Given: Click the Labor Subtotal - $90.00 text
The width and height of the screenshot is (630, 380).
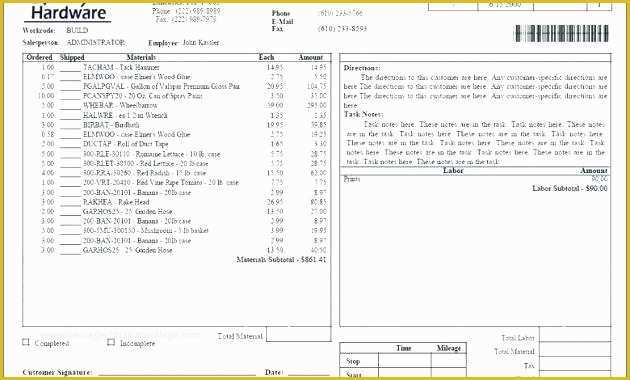Looking at the screenshot, I should point(570,188).
